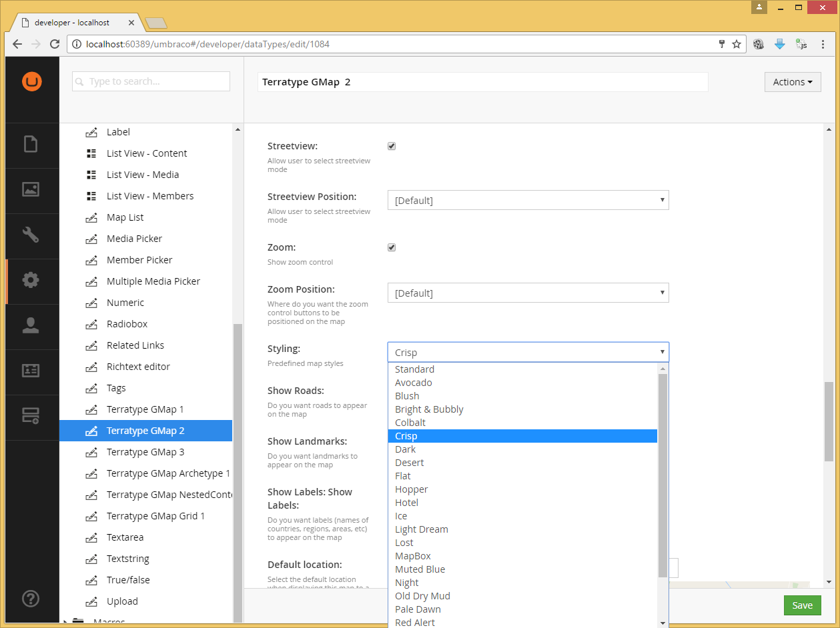The image size is (840, 628).
Task: Click the browser Back arrow
Action: coord(18,45)
